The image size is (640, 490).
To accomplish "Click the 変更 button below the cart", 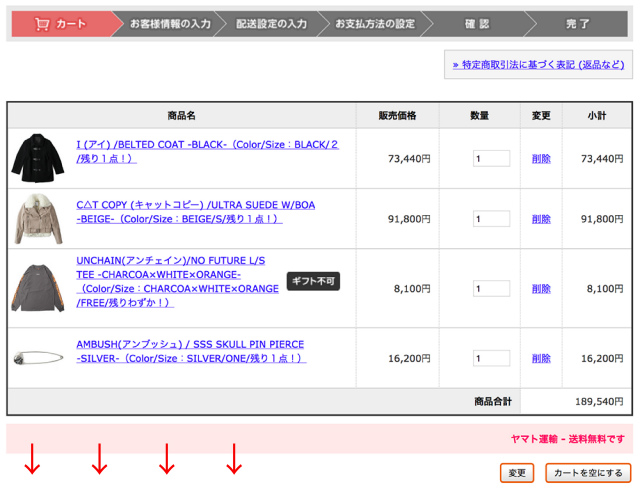I will click(517, 473).
